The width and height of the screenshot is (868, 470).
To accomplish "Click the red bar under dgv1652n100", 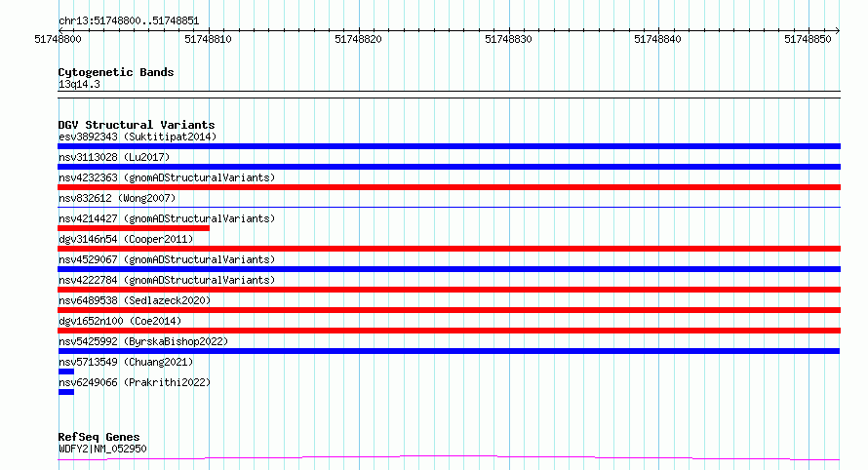I will (449, 331).
